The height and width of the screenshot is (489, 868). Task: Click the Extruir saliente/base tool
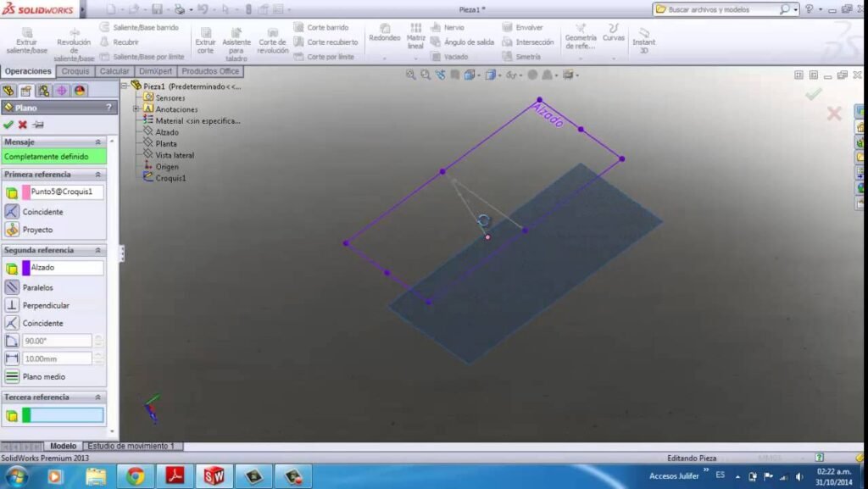tap(26, 41)
